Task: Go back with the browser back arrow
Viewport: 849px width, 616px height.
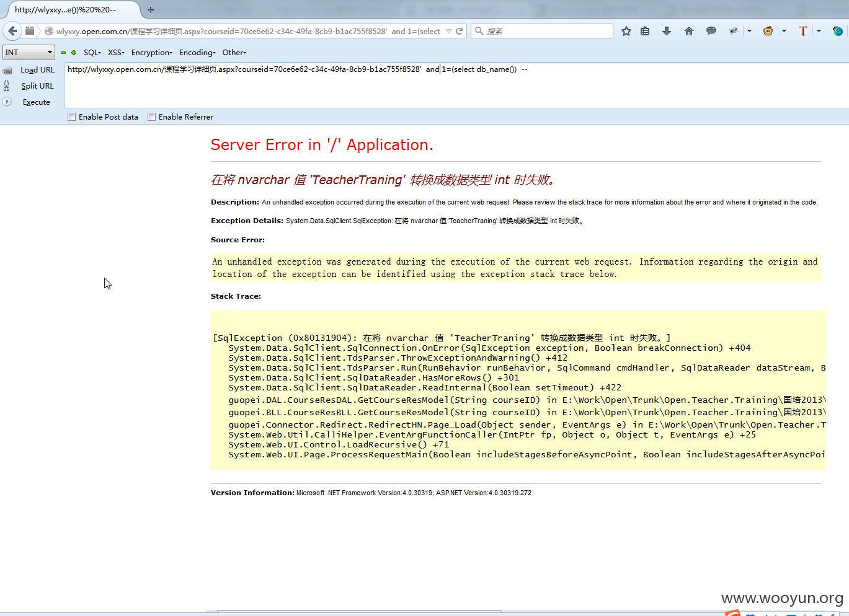Action: [12, 31]
